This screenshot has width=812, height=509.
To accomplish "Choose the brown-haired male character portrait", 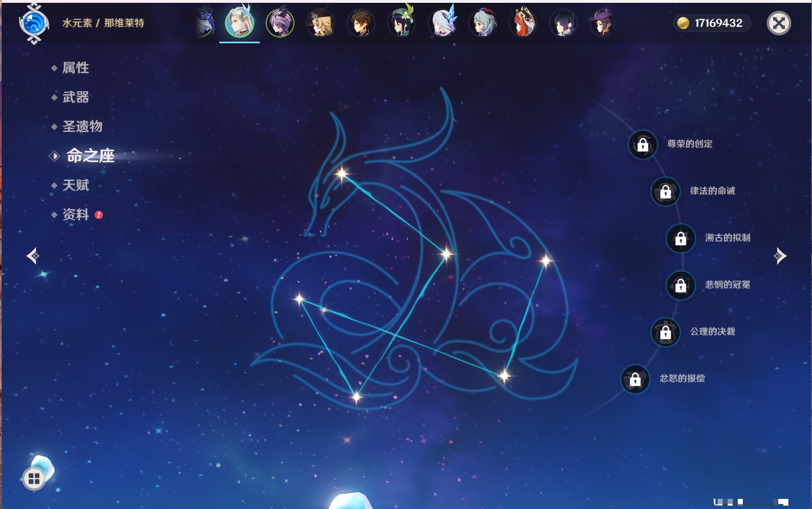I will click(361, 23).
